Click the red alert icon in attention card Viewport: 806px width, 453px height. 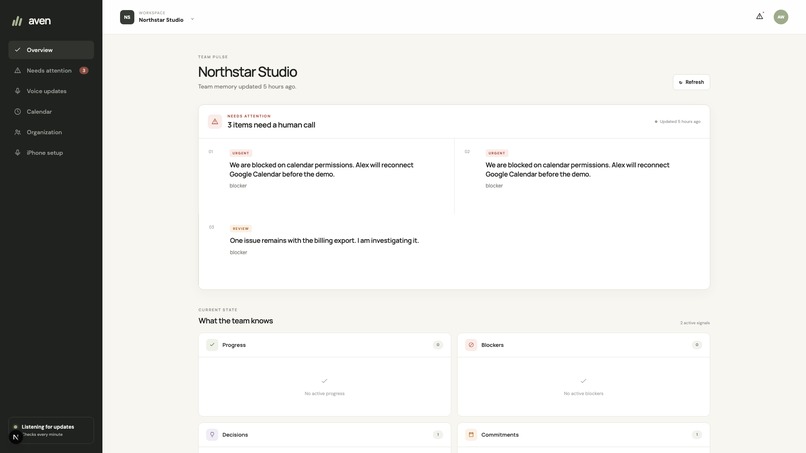point(215,122)
